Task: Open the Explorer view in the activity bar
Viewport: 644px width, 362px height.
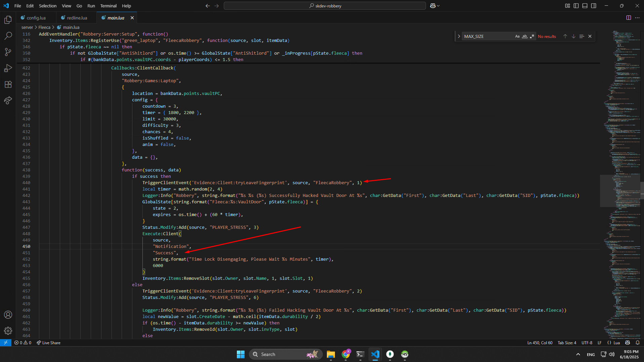Action: pos(8,20)
